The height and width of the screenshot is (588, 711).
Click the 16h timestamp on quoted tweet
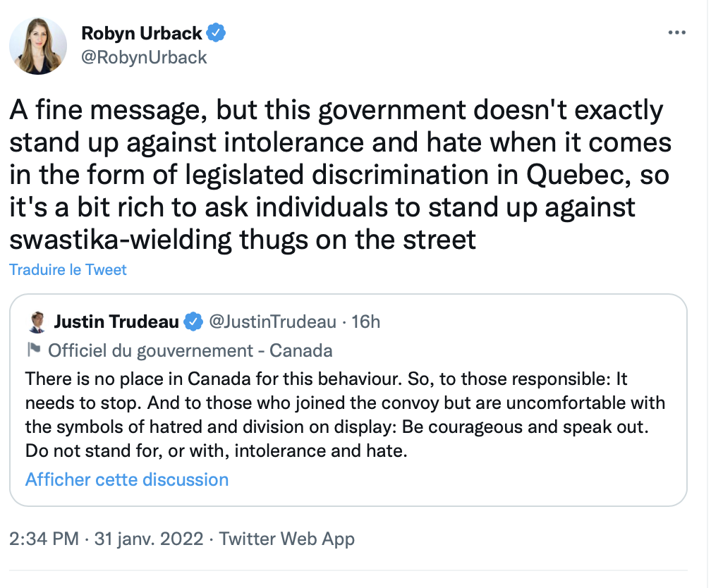(366, 322)
